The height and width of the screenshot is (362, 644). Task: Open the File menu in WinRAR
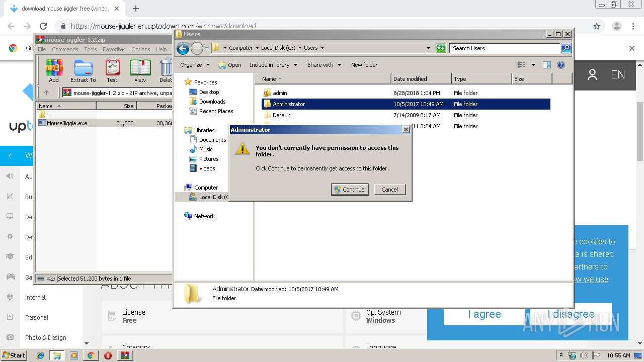pos(42,49)
